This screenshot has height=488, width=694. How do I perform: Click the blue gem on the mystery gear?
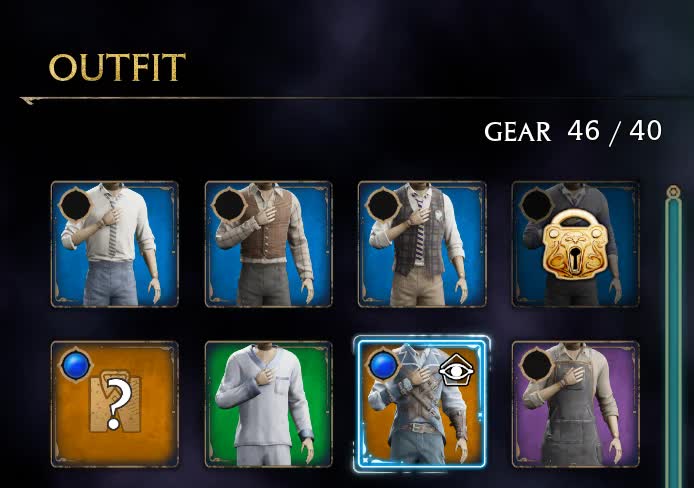[x=76, y=365]
